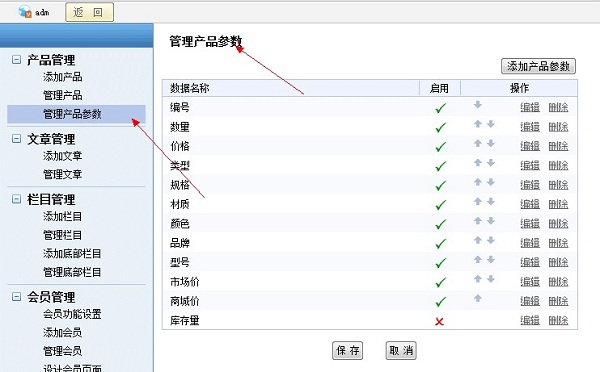Image resolution: width=600 pixels, height=372 pixels.
Task: Click 编辑 link for 库存量 row
Action: point(530,320)
